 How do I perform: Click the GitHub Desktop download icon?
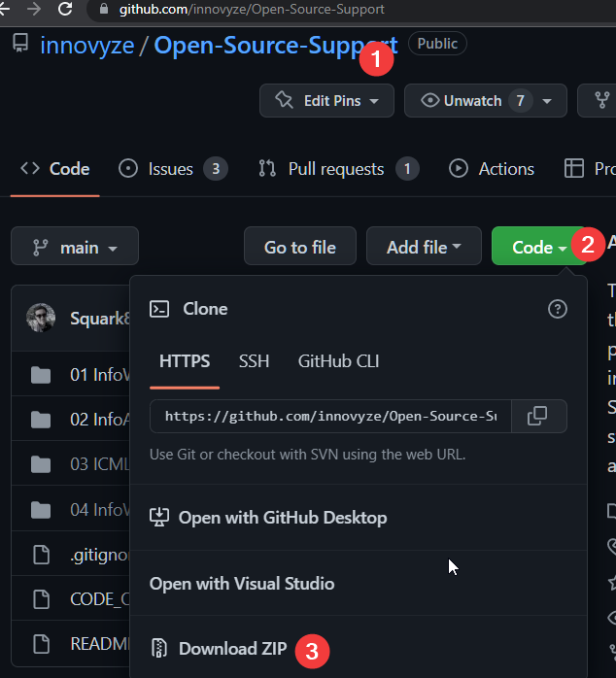(x=158, y=518)
